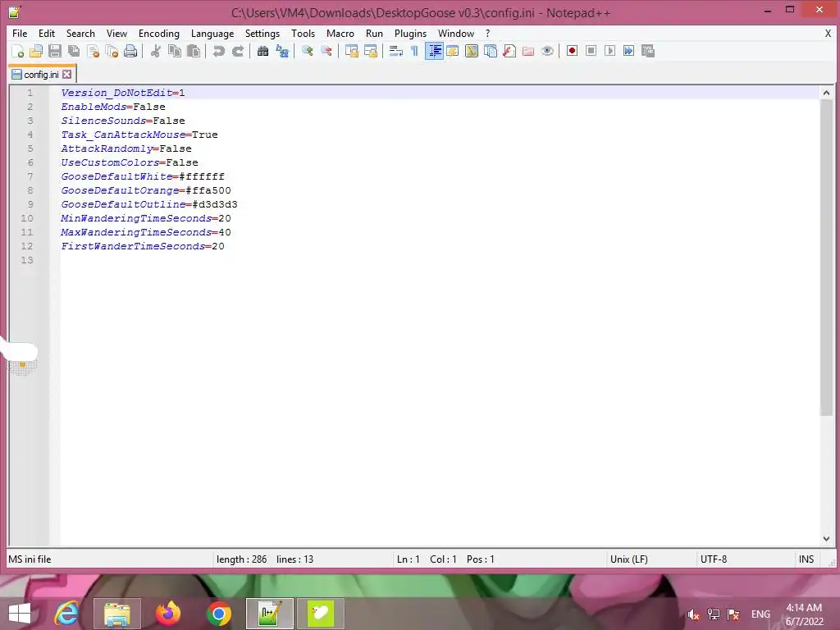The image size is (840, 630).
Task: Click the Zoom Out toolbar icon
Action: 326,51
